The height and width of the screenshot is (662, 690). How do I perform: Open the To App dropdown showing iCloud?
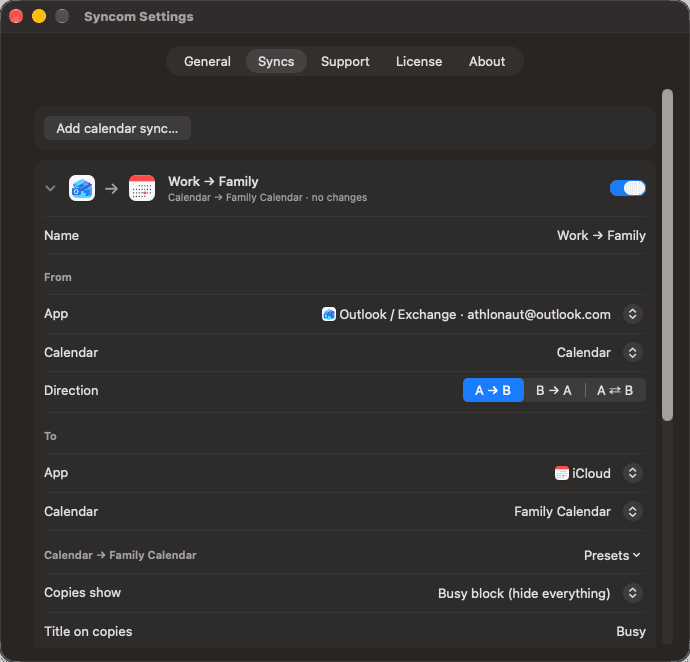pyautogui.click(x=632, y=473)
